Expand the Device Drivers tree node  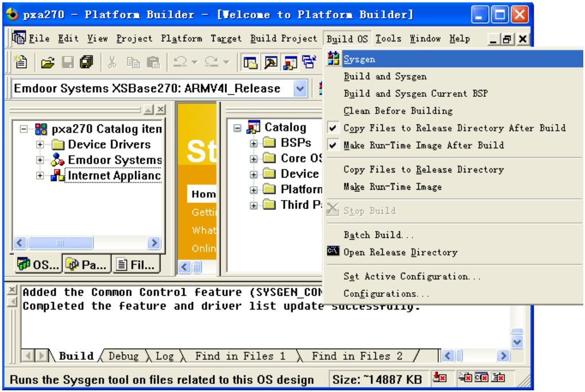pos(40,144)
